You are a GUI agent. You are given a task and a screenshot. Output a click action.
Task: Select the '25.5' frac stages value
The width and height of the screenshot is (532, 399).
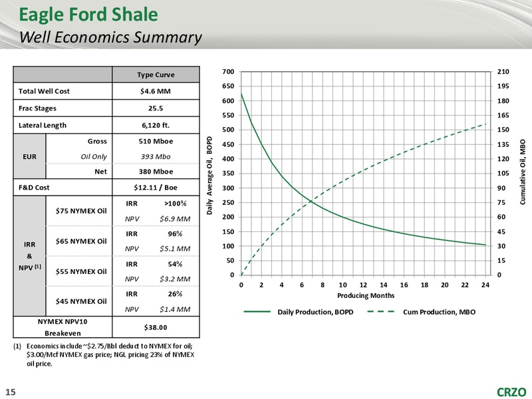(x=156, y=108)
